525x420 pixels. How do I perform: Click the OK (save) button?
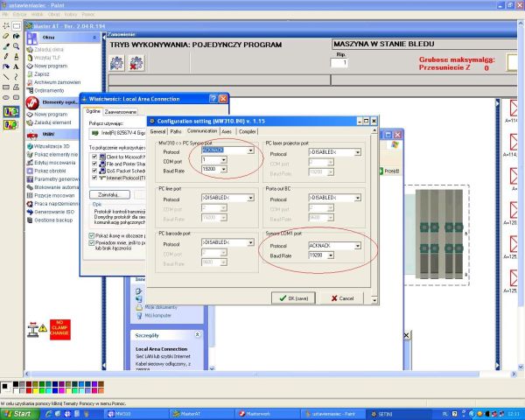[x=293, y=298]
